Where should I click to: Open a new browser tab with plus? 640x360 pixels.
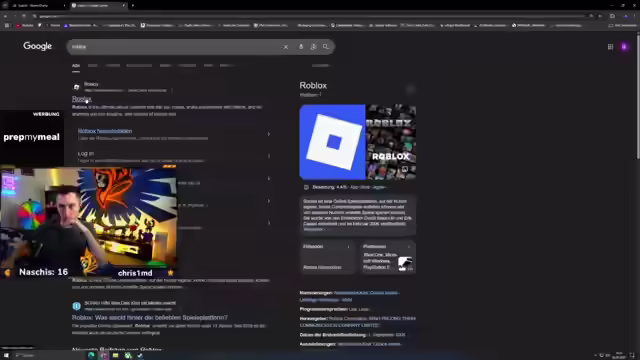click(x=133, y=5)
